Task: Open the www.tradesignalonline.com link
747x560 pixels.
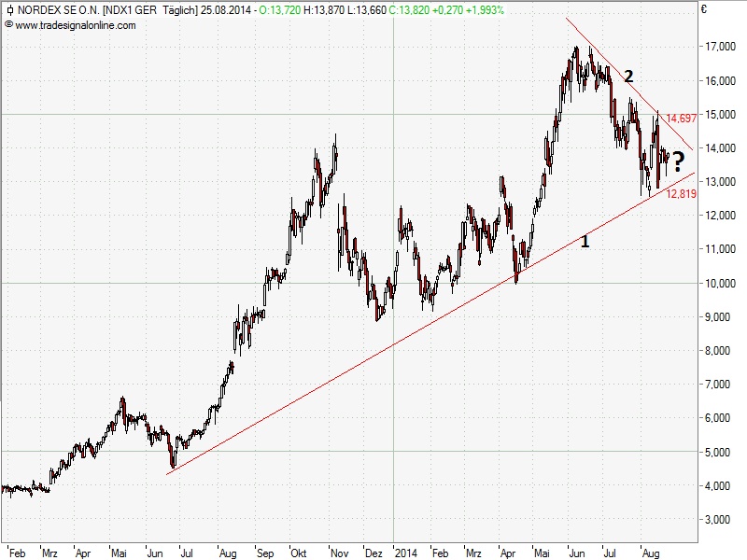Action: pyautogui.click(x=76, y=25)
